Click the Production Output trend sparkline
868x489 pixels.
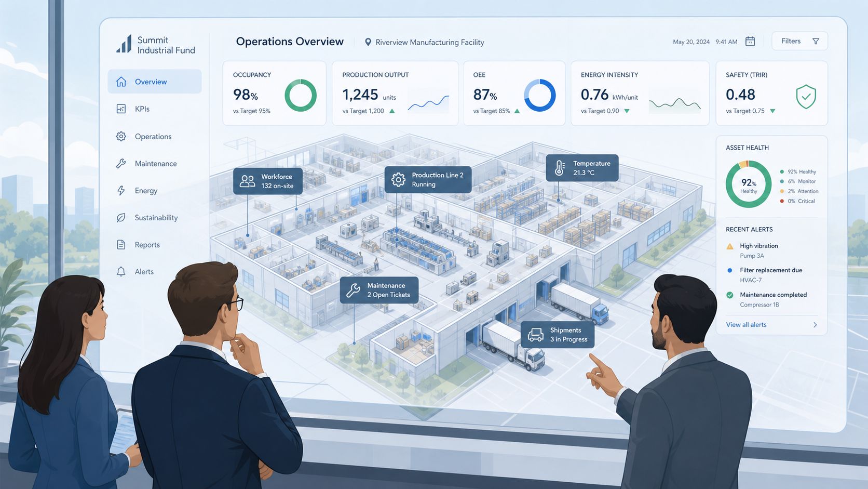[428, 103]
